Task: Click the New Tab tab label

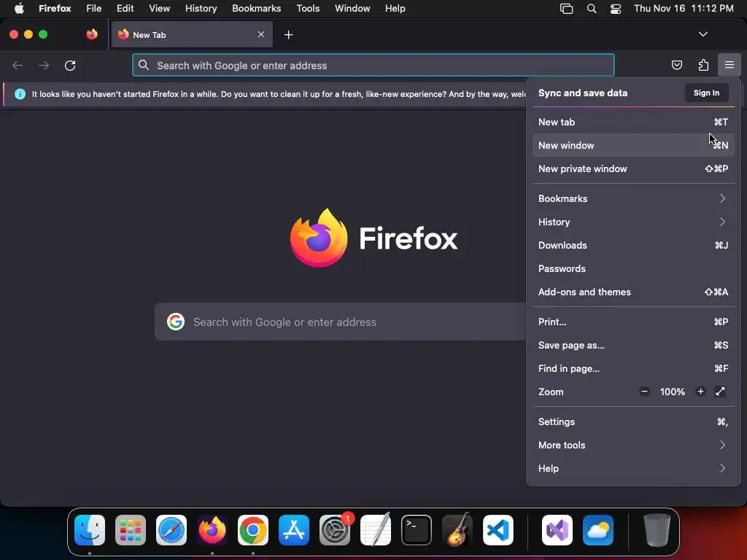Action: (149, 35)
